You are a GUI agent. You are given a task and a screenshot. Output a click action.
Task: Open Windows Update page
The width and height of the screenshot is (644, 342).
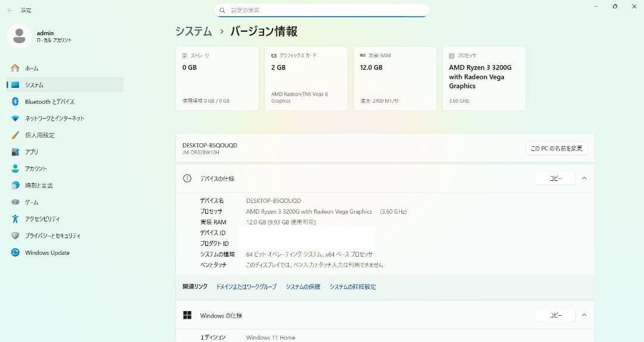tap(66, 252)
